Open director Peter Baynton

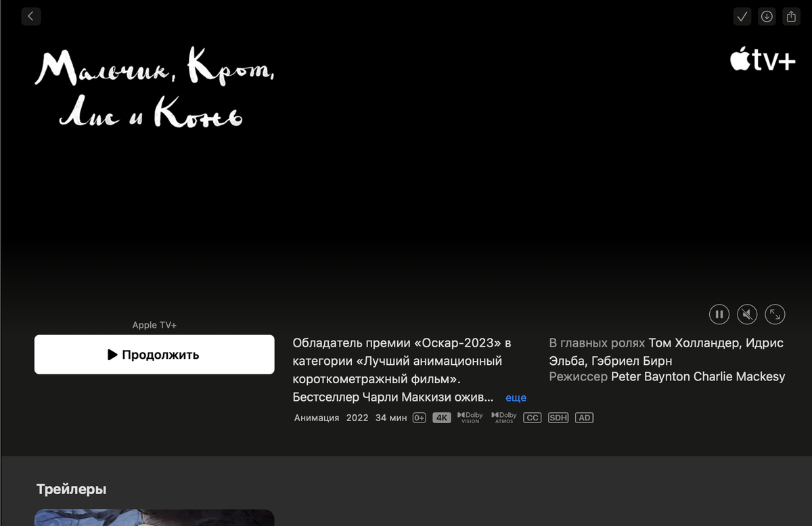[651, 377]
